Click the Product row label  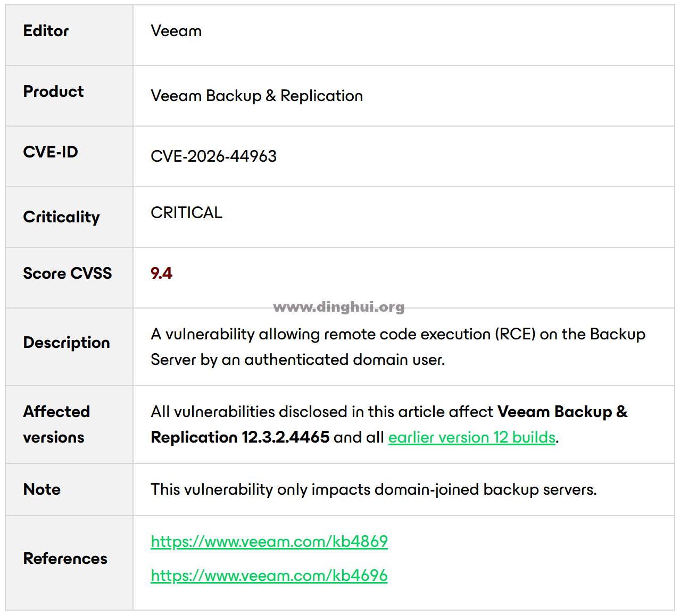point(53,91)
